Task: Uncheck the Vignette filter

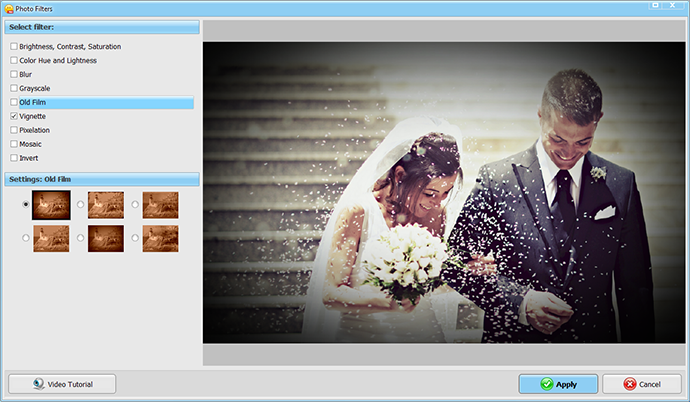Action: tap(14, 116)
